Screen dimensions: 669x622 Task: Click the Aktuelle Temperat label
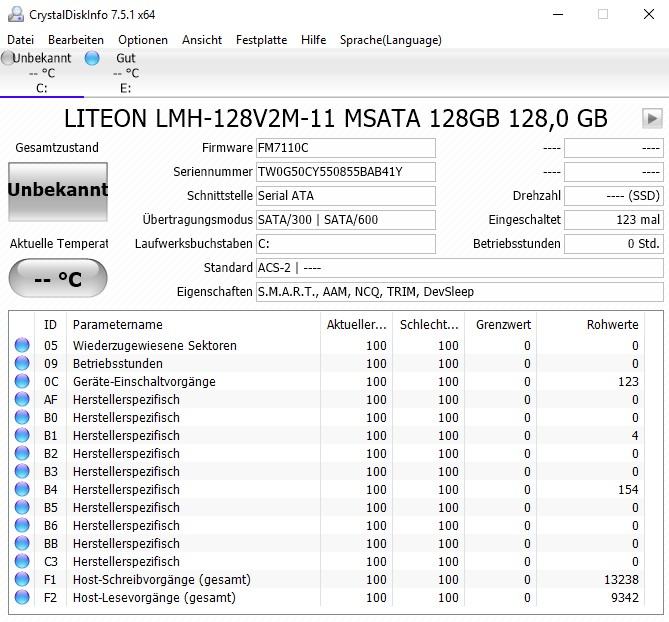pyautogui.click(x=59, y=244)
